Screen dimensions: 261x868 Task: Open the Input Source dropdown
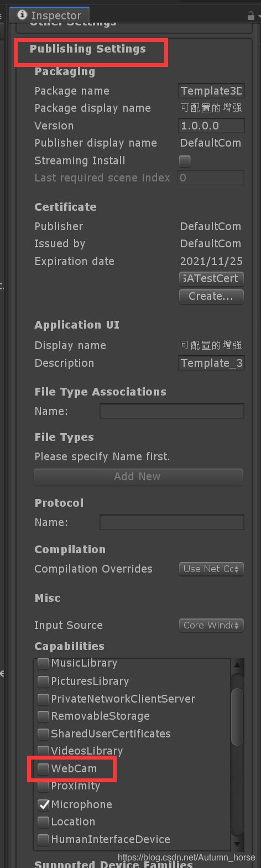tap(211, 625)
